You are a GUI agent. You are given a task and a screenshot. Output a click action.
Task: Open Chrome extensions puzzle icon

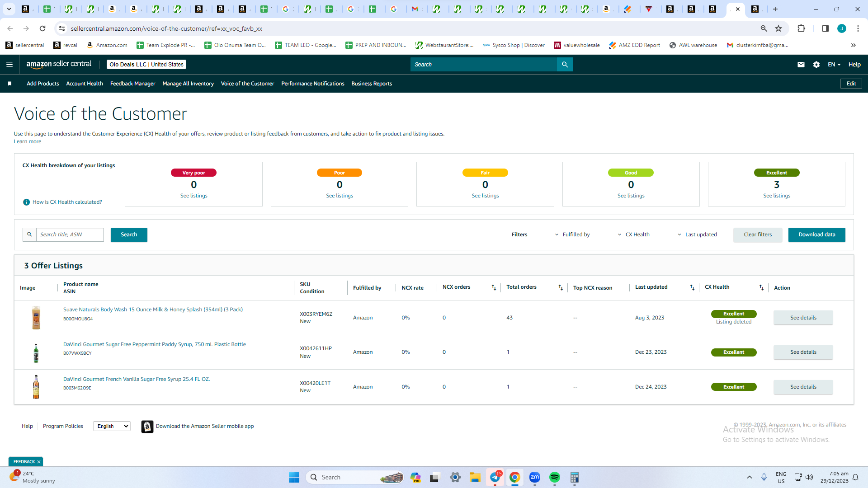801,28
